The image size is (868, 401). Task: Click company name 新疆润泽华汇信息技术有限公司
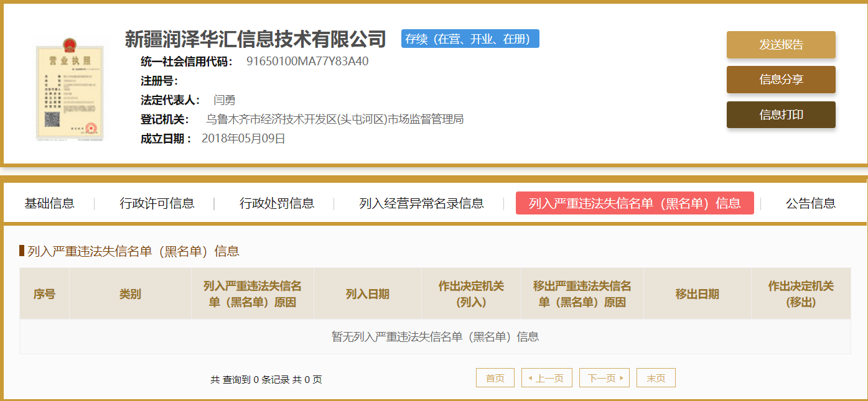256,39
